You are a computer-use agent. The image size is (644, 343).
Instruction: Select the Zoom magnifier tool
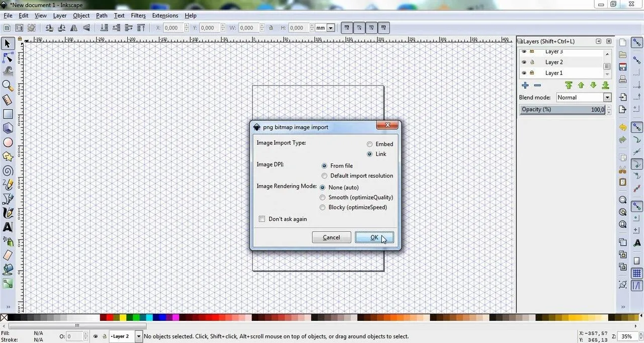[x=8, y=86]
